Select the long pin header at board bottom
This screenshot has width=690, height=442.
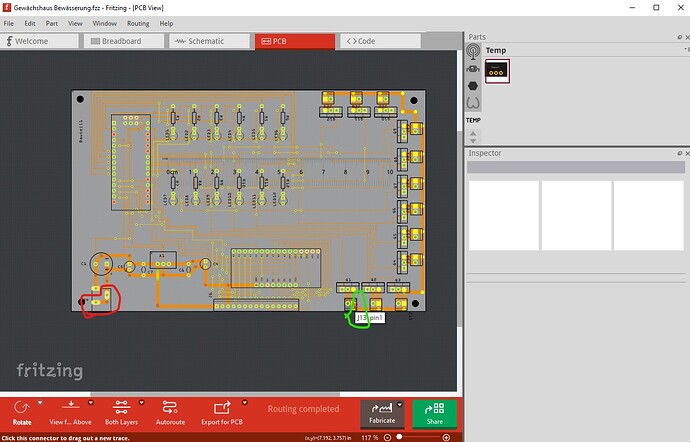tap(256, 306)
